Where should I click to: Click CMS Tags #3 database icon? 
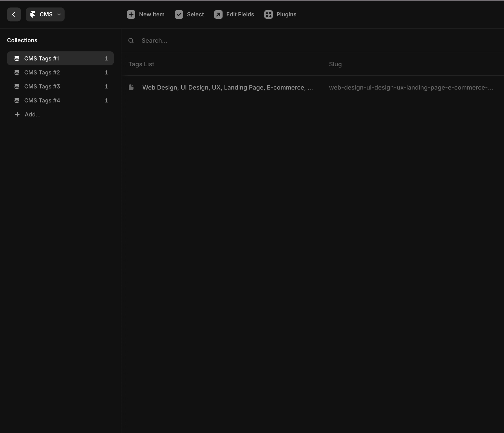coord(17,86)
